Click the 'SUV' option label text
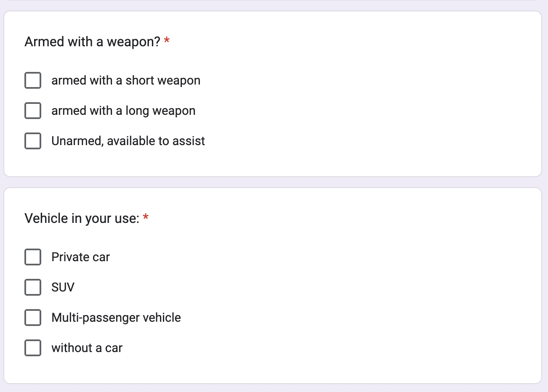 [63, 287]
